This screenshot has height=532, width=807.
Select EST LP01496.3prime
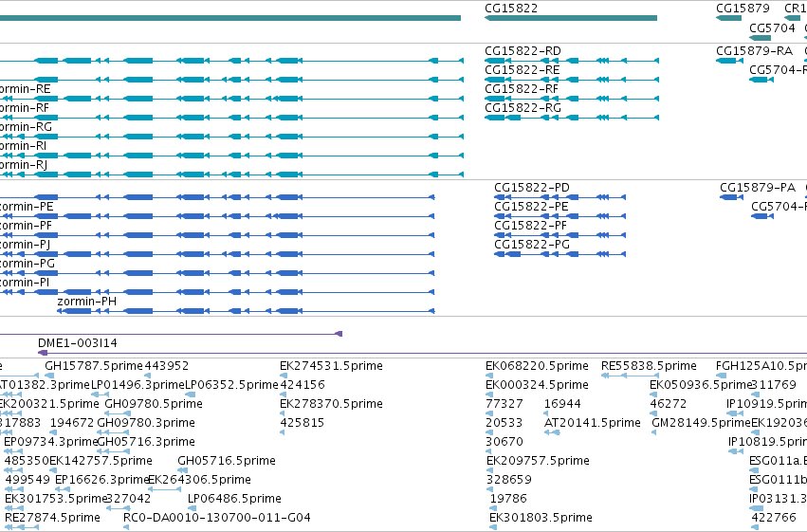tap(138, 385)
